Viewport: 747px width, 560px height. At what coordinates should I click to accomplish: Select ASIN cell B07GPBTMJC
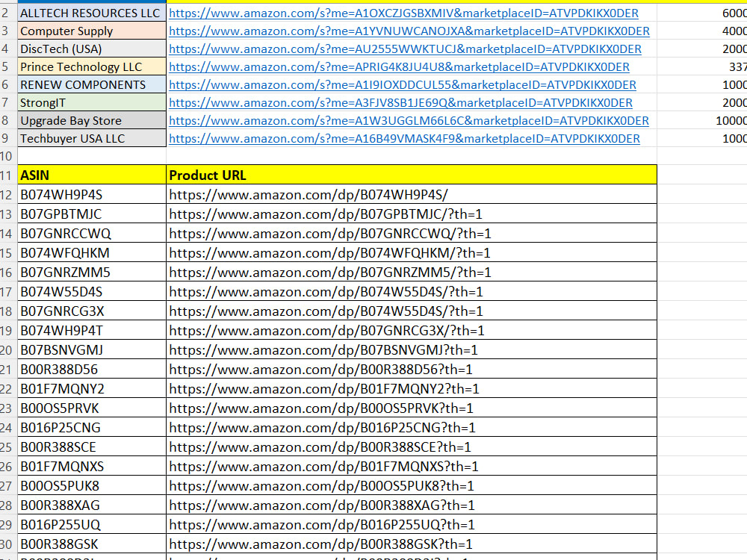click(92, 214)
